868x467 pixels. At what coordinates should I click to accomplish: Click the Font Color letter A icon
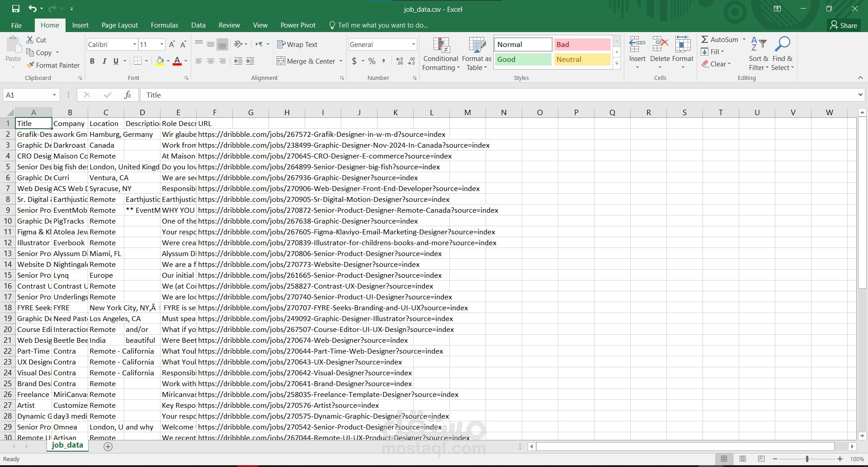[x=177, y=61]
